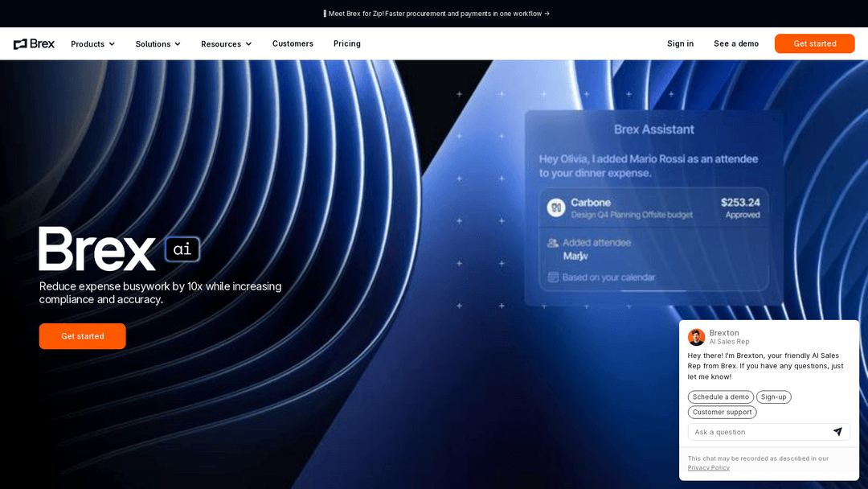Viewport: 868px width, 489px height.
Task: Click the Carbone merchant icon
Action: [x=556, y=208]
